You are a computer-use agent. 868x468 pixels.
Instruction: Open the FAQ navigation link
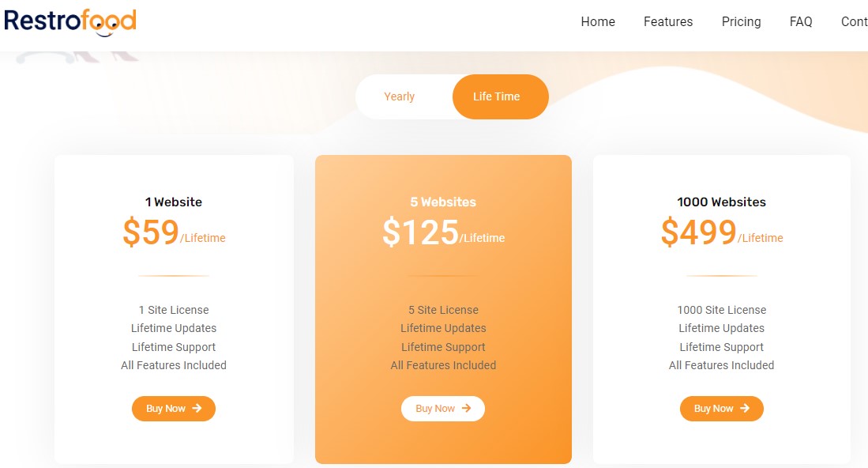(801, 22)
